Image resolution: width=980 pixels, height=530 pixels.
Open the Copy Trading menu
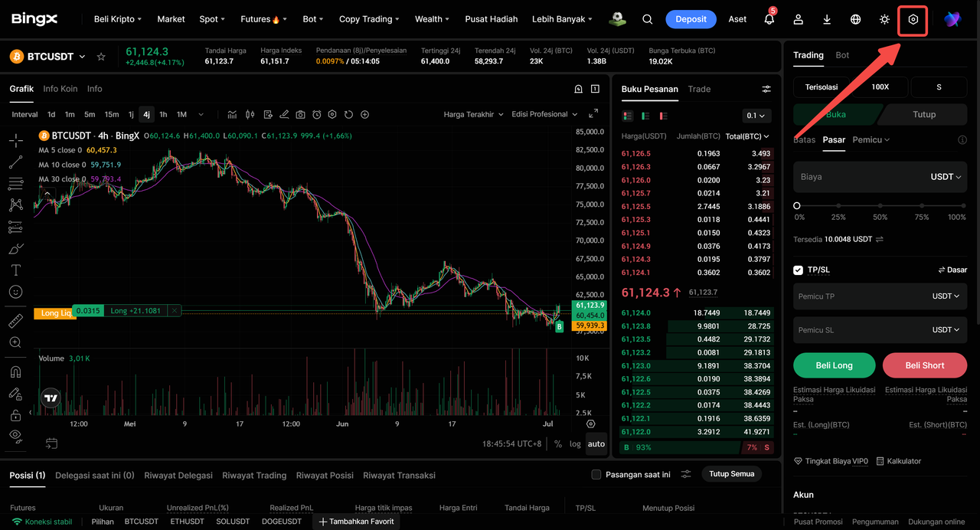[x=370, y=19]
